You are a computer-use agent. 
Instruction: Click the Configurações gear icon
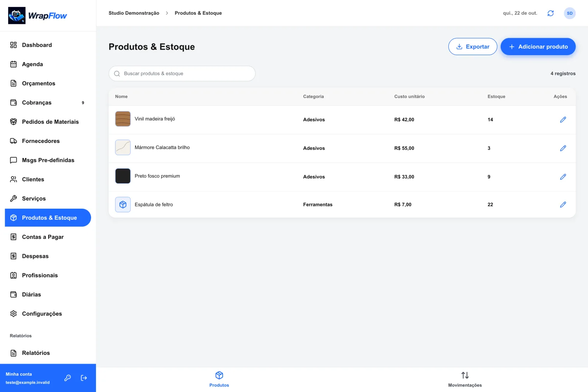pyautogui.click(x=14, y=314)
